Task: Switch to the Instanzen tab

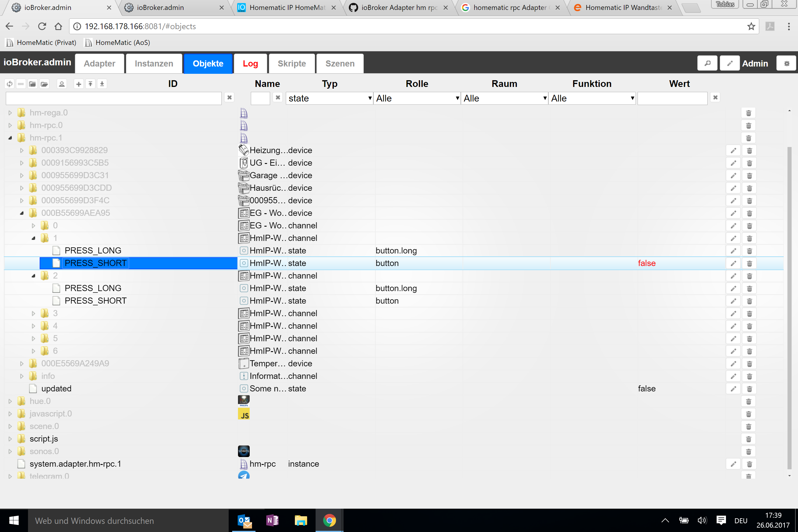Action: pyautogui.click(x=154, y=64)
